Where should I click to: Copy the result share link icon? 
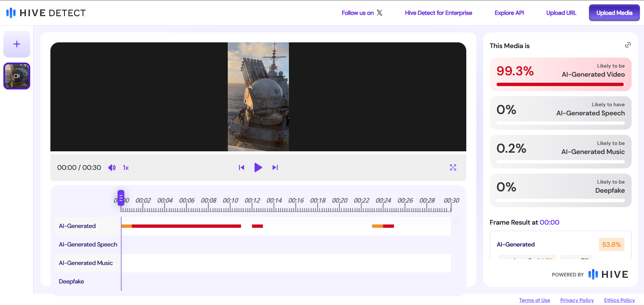(x=628, y=45)
